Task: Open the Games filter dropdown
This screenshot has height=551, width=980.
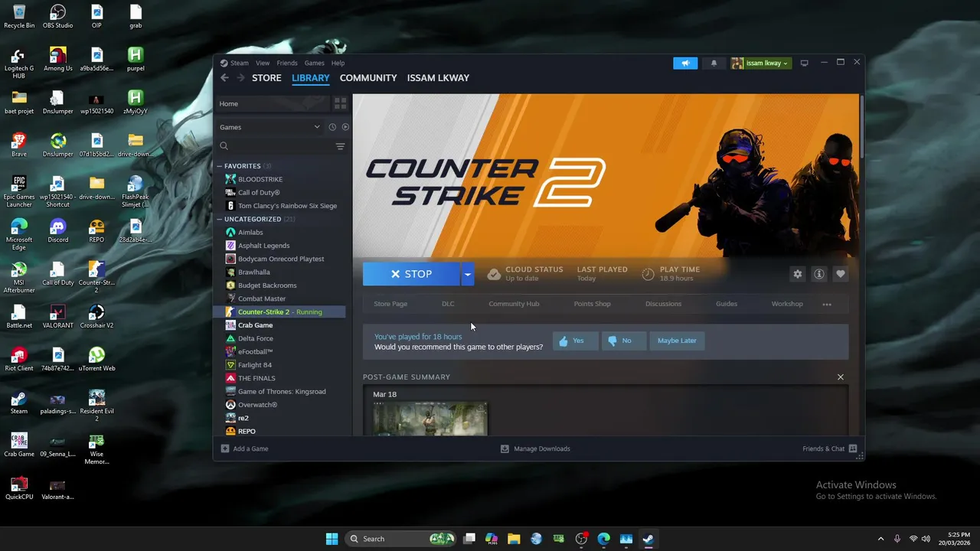Action: (x=270, y=127)
